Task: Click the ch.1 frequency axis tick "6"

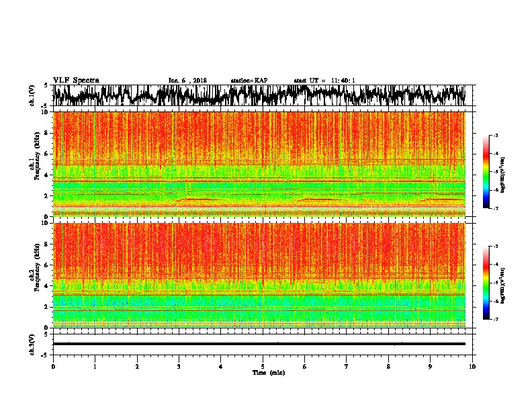Action: click(x=47, y=154)
